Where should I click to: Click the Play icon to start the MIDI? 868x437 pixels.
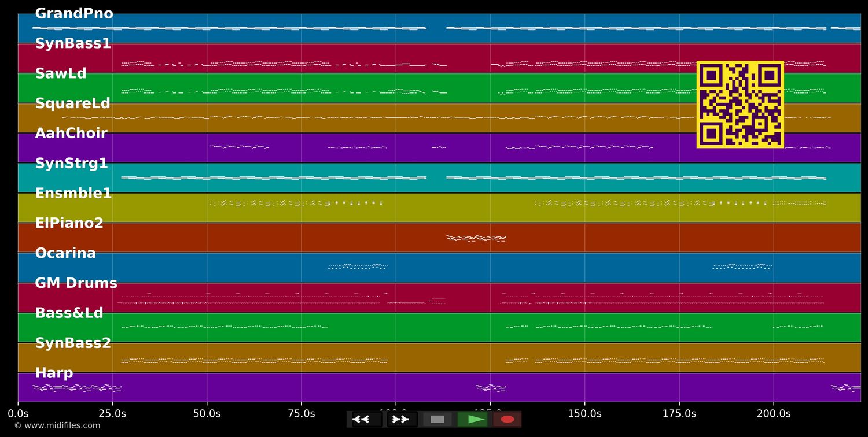click(473, 419)
